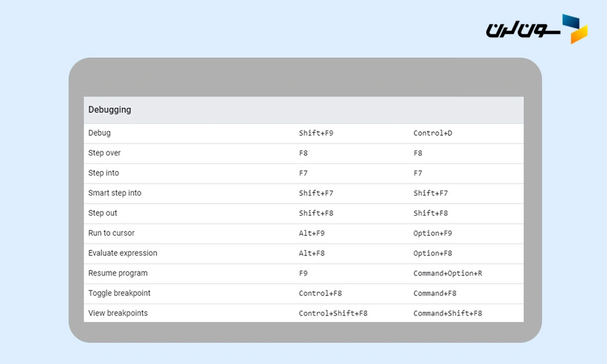Screen dimensions: 607x364
Task: Click the Step out row label
Action: pos(103,213)
